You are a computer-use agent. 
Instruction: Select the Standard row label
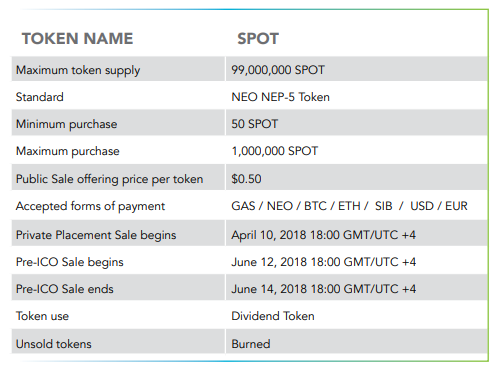[40, 97]
